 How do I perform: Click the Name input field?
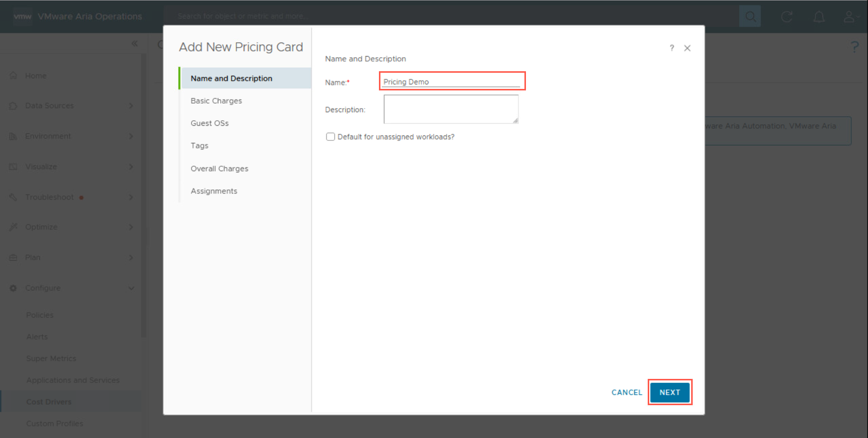click(451, 82)
